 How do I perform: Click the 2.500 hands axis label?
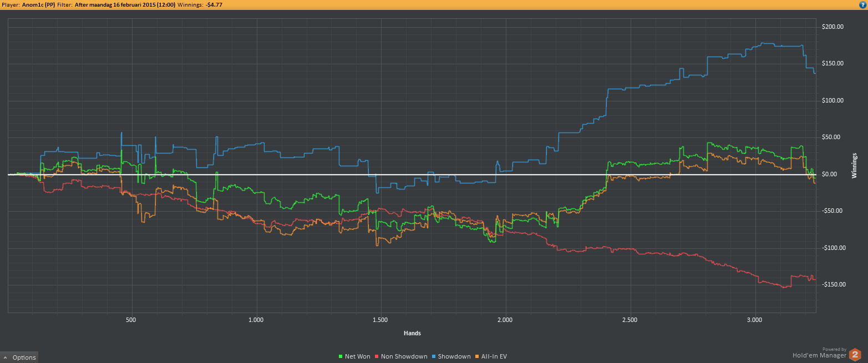(630, 320)
